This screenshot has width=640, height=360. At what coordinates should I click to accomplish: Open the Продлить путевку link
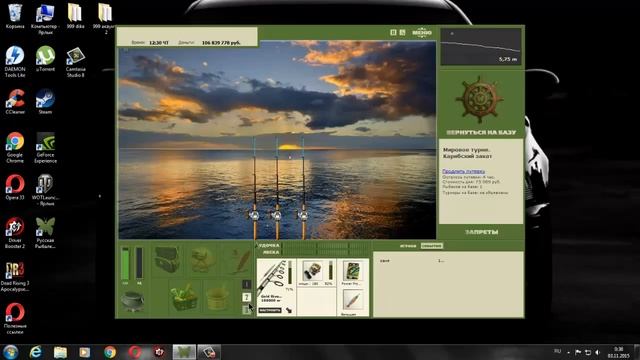(463, 171)
